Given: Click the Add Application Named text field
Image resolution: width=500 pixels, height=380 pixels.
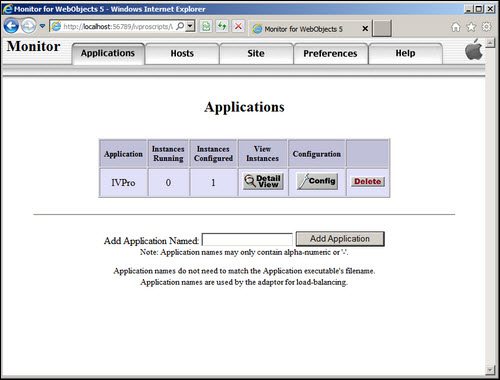Looking at the screenshot, I should click(x=247, y=240).
